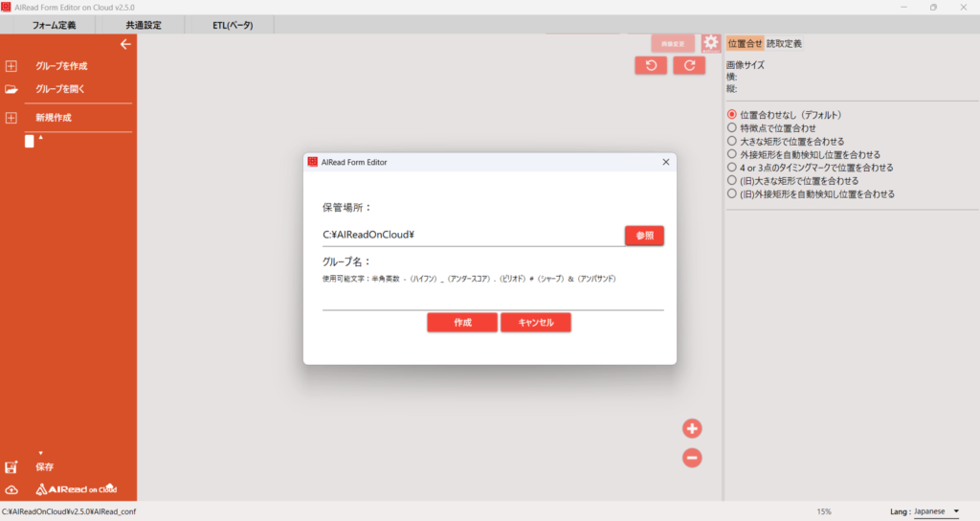Screen dimensions: 980x521
Task: Click the 作成 button in dialog
Action: coord(462,322)
